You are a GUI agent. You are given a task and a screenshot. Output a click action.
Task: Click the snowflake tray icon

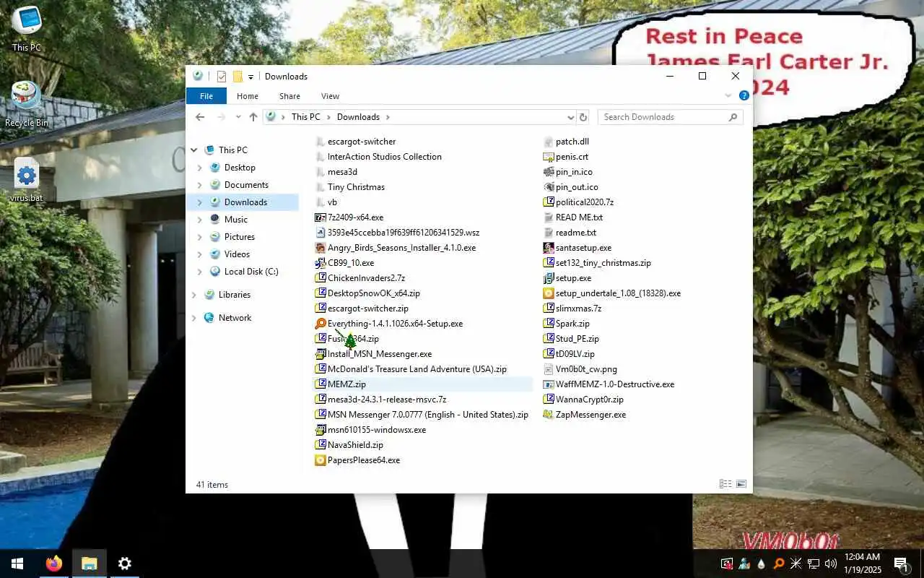796,564
